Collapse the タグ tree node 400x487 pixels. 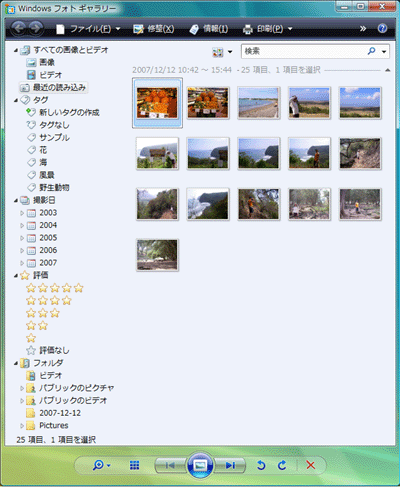[16, 100]
